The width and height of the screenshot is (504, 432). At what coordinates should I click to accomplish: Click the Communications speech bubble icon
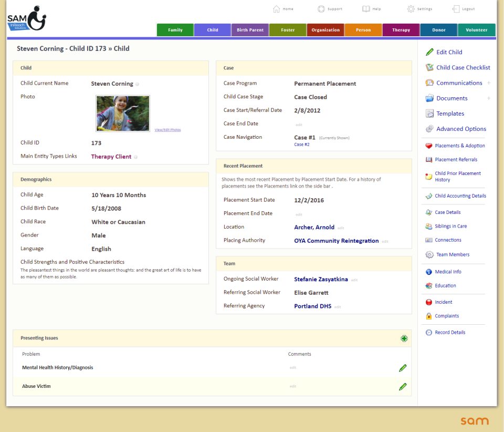click(429, 83)
